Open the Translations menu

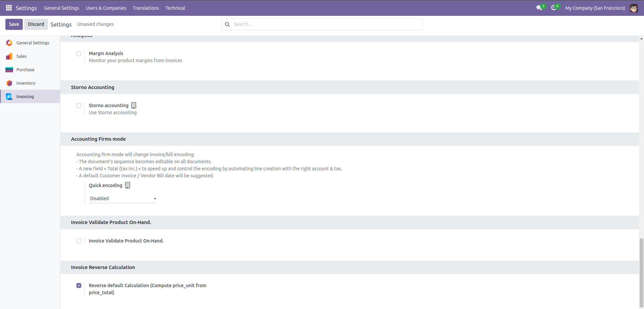[146, 8]
